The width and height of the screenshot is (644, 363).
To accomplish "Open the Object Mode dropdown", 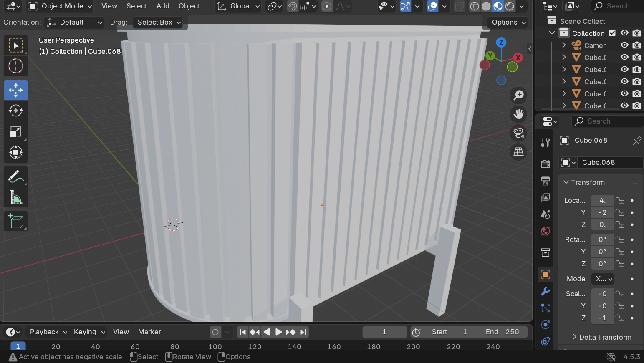I will pyautogui.click(x=61, y=6).
